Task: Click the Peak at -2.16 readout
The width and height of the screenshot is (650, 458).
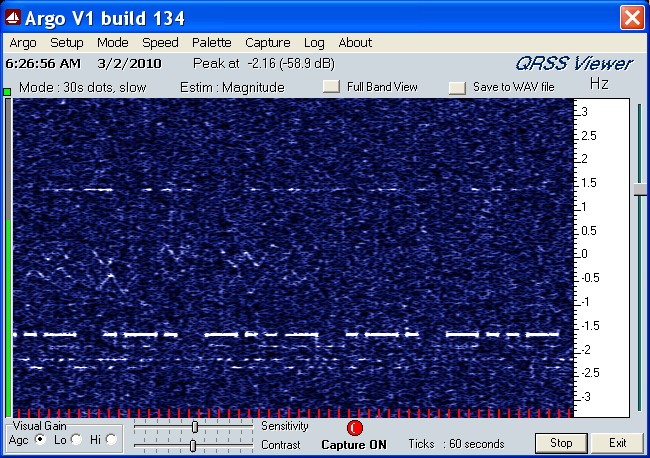Action: (264, 63)
